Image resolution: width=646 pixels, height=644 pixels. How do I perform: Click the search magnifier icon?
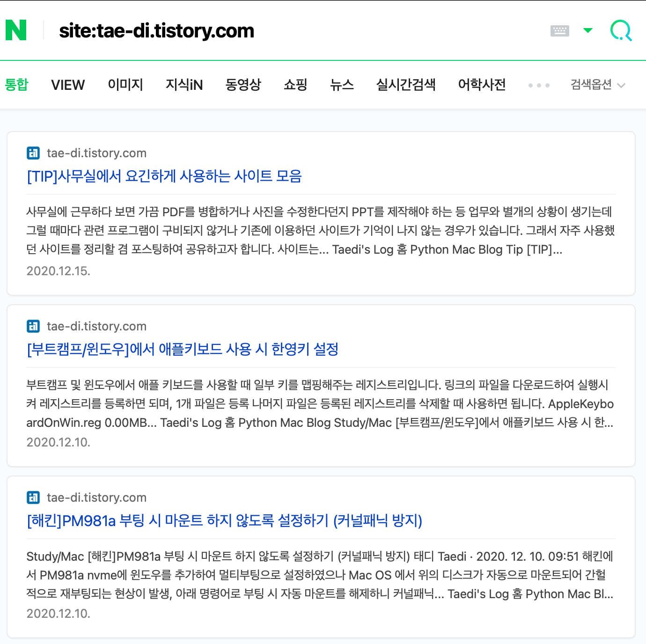tap(621, 30)
